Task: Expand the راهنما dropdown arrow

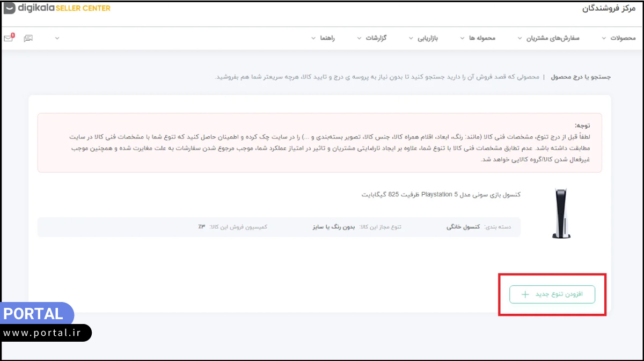Action: [x=313, y=38]
